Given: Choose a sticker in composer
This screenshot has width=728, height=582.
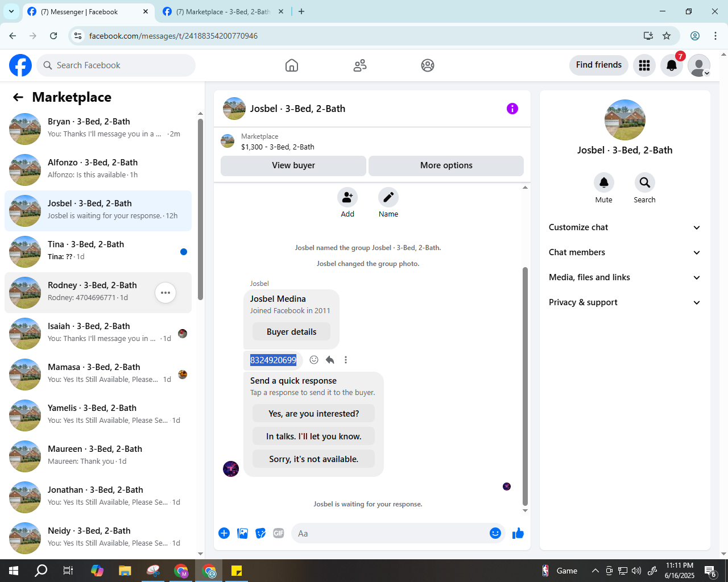Looking at the screenshot, I should click(260, 533).
